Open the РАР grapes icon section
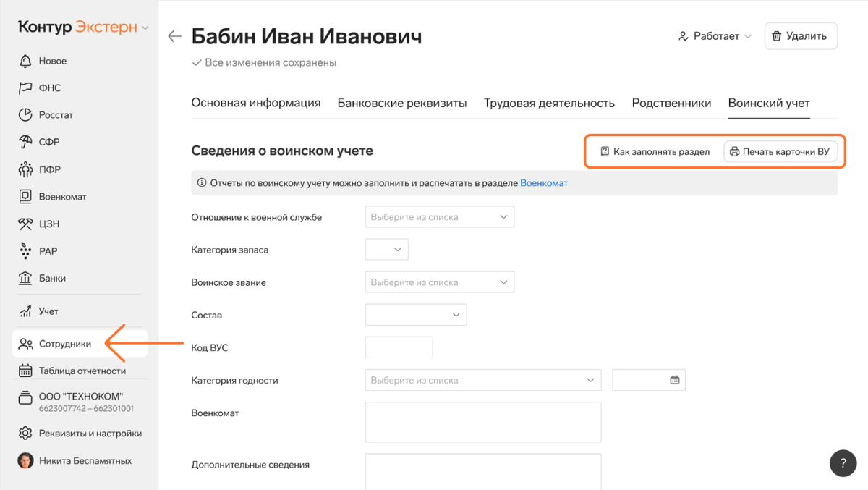This screenshot has width=868, height=490. tap(38, 251)
